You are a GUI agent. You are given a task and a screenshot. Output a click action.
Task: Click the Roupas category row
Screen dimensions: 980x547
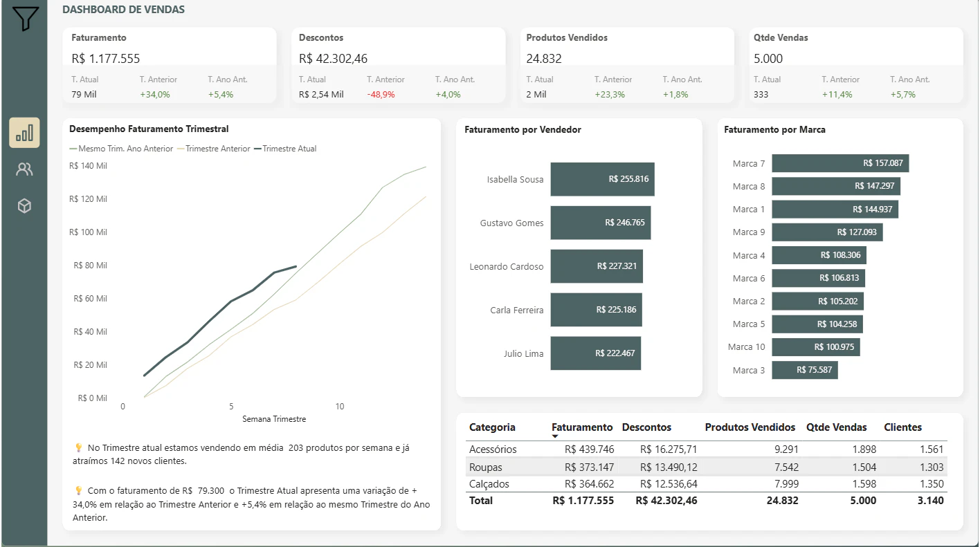tap(708, 467)
